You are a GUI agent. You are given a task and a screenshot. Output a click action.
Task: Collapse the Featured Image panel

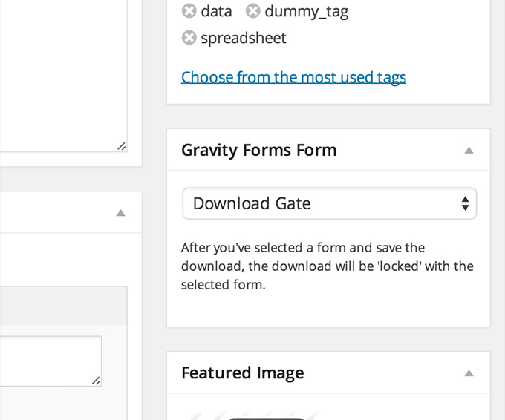(x=469, y=373)
